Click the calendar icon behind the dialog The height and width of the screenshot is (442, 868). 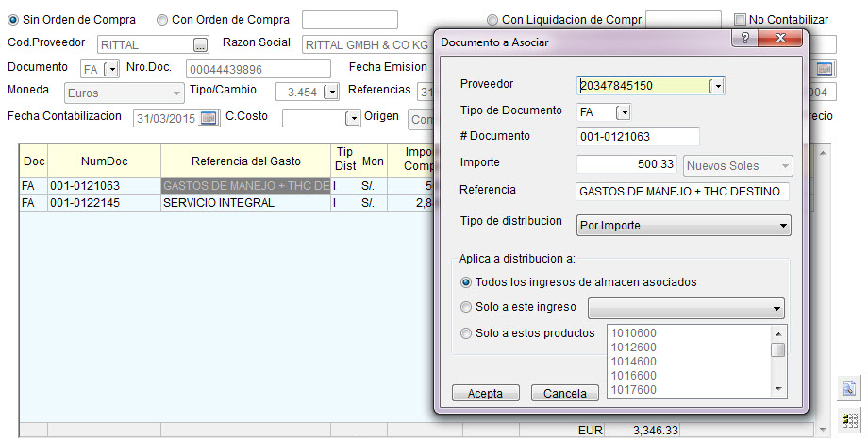pos(825,69)
